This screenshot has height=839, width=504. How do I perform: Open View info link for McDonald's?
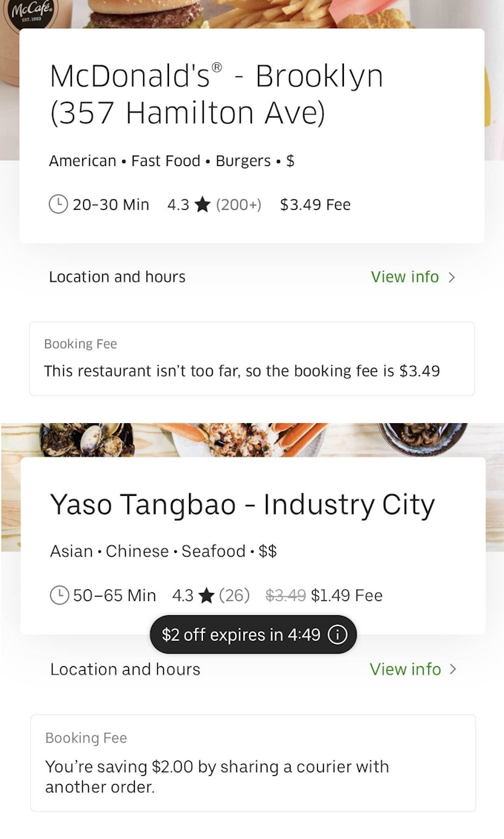coord(405,277)
